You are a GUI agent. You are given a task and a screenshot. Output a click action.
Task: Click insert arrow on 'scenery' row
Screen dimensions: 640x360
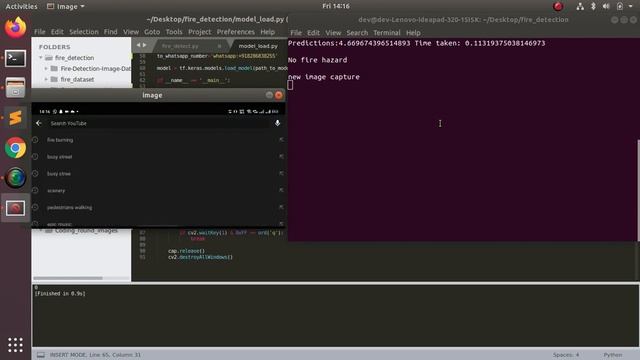281,190
